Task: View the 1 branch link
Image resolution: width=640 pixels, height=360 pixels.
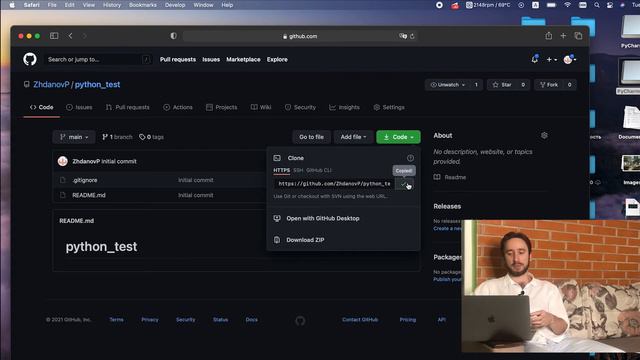Action: pos(117,137)
